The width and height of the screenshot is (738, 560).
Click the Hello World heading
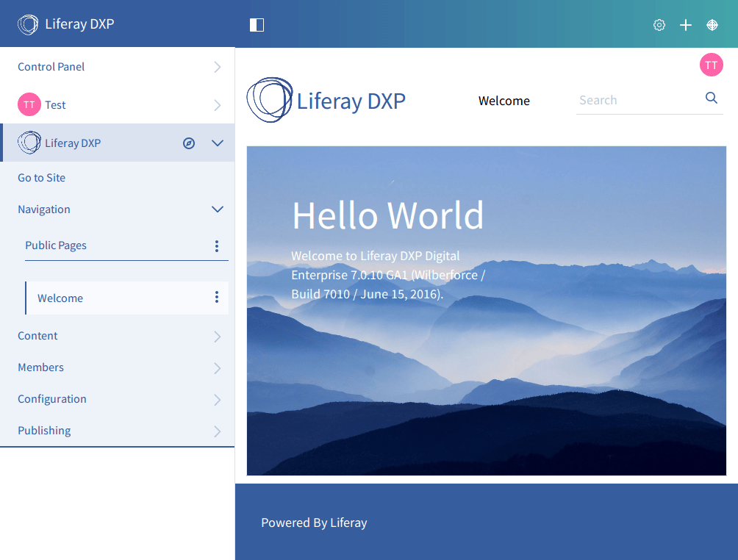coord(388,215)
